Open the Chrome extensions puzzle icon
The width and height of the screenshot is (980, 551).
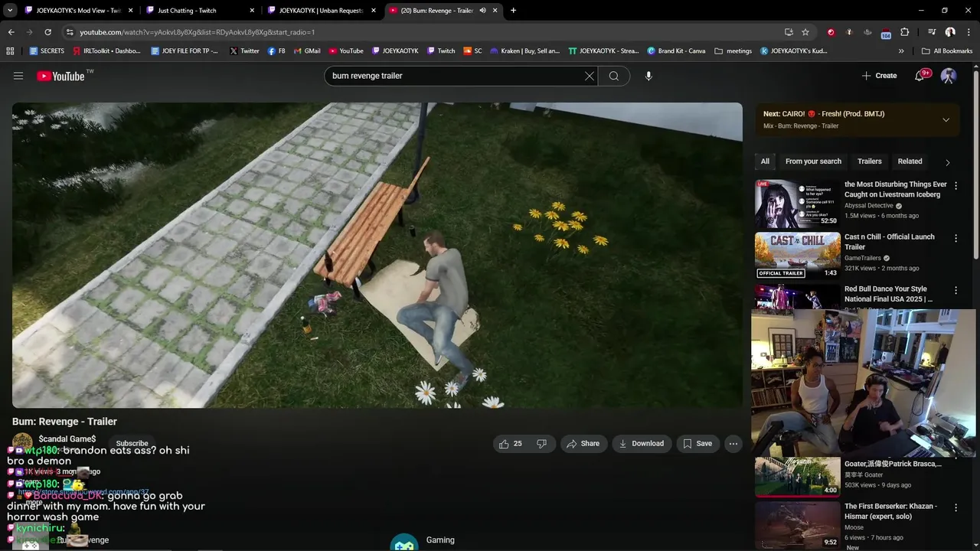point(905,32)
